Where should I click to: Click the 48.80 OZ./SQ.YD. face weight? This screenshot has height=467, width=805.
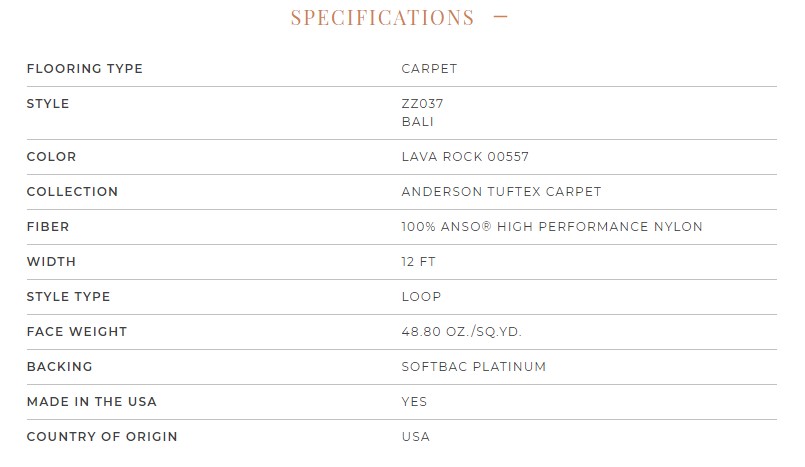point(462,332)
